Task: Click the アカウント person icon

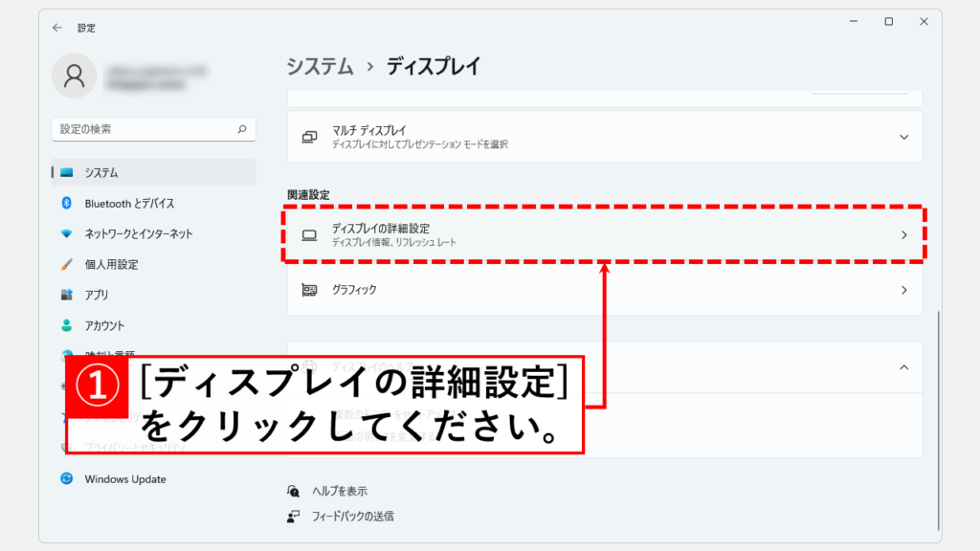Action: tap(67, 326)
